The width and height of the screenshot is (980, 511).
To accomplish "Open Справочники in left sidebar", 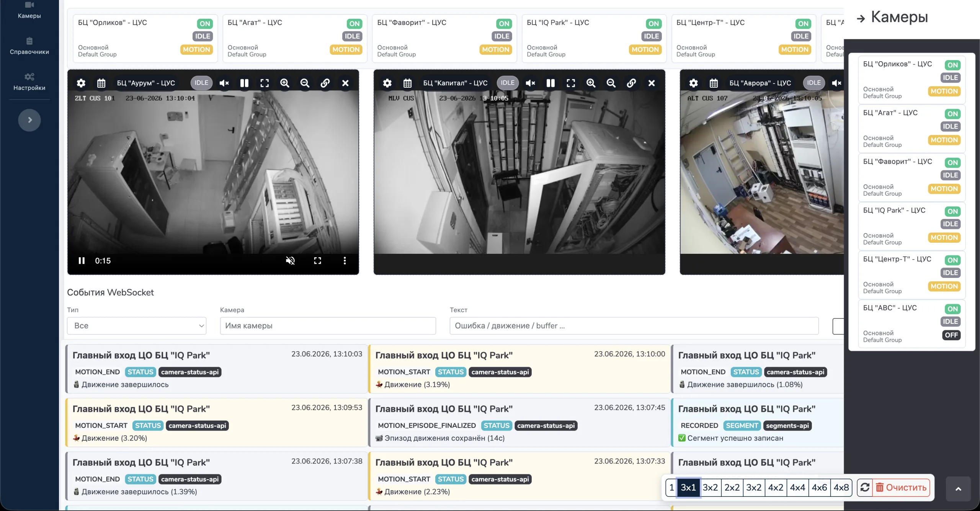I will (29, 46).
